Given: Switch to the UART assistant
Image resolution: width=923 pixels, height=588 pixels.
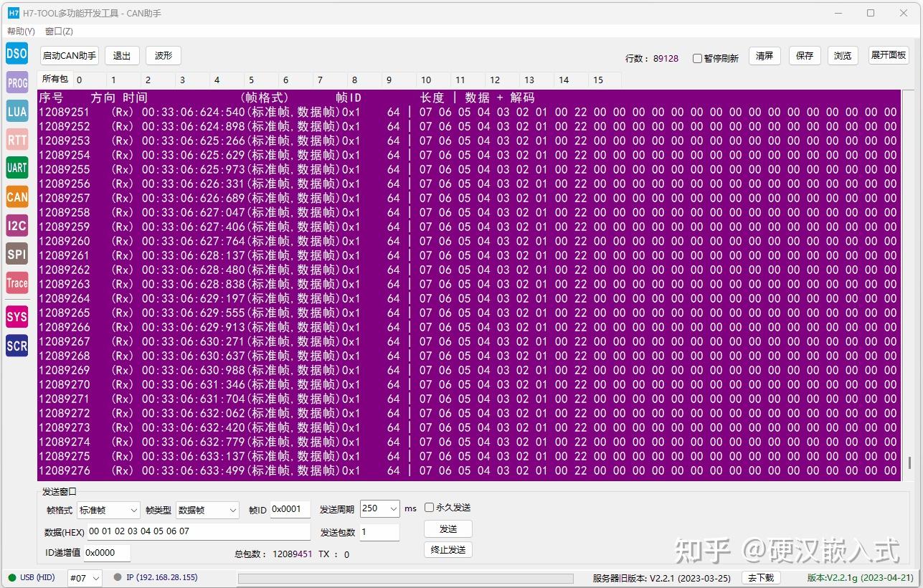Looking at the screenshot, I should [16, 168].
